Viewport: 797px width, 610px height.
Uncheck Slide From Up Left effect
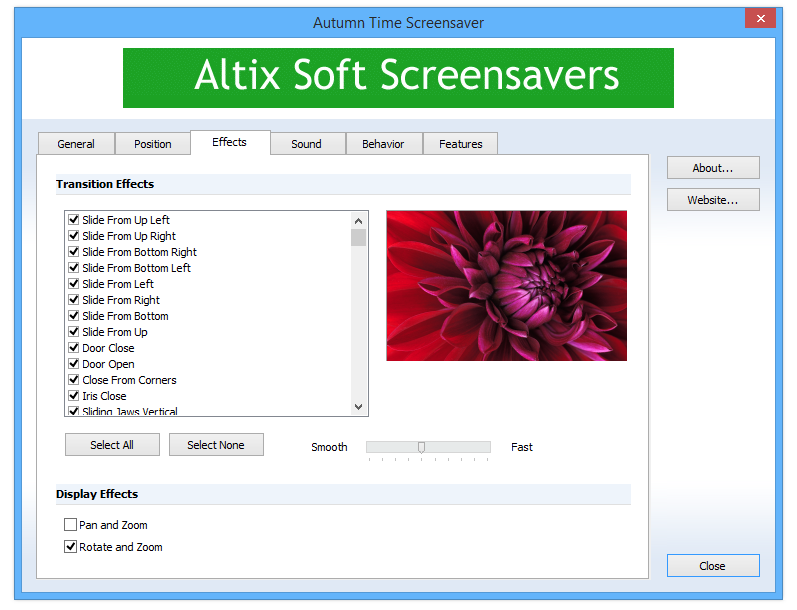74,220
